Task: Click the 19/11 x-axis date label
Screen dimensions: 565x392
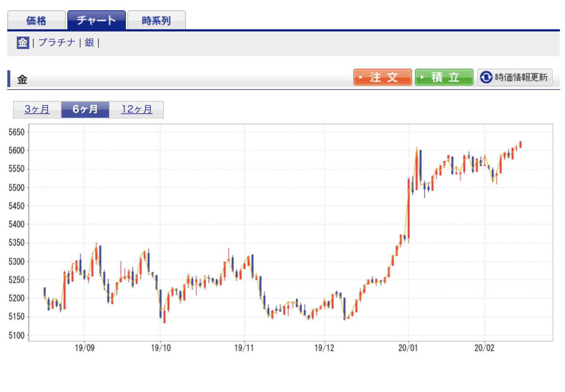Action: (244, 348)
